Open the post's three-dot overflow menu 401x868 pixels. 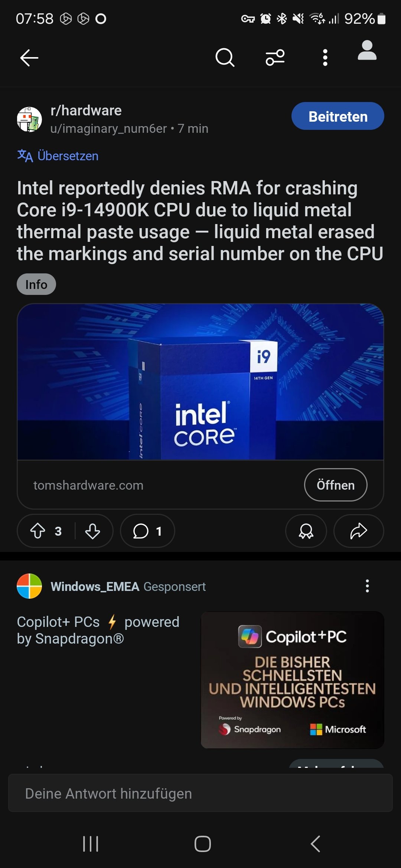pos(325,57)
